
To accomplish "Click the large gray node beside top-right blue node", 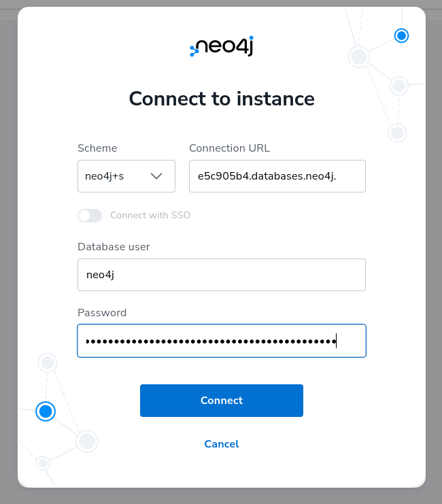I will pos(359,57).
